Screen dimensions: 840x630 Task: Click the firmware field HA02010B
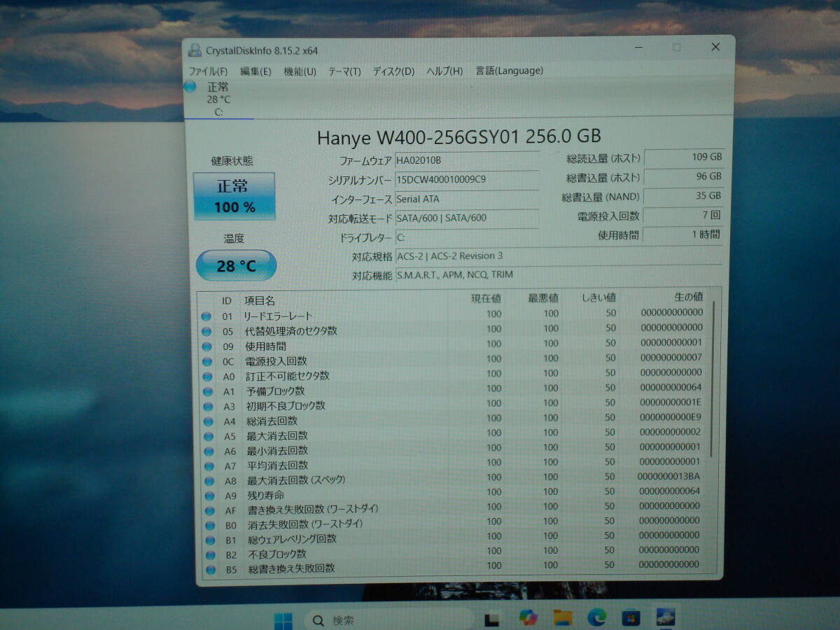pyautogui.click(x=467, y=160)
